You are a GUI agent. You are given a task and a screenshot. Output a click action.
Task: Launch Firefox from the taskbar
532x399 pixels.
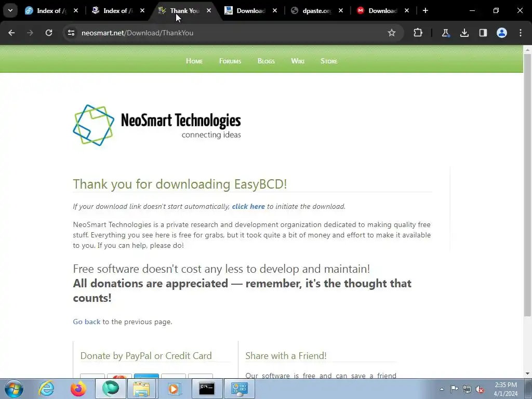click(78, 389)
